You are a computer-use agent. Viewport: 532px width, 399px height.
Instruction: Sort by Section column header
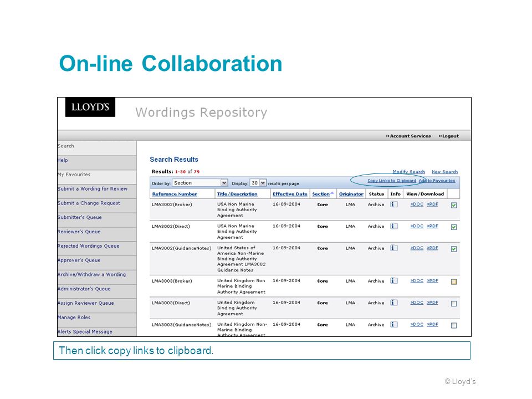[321, 194]
